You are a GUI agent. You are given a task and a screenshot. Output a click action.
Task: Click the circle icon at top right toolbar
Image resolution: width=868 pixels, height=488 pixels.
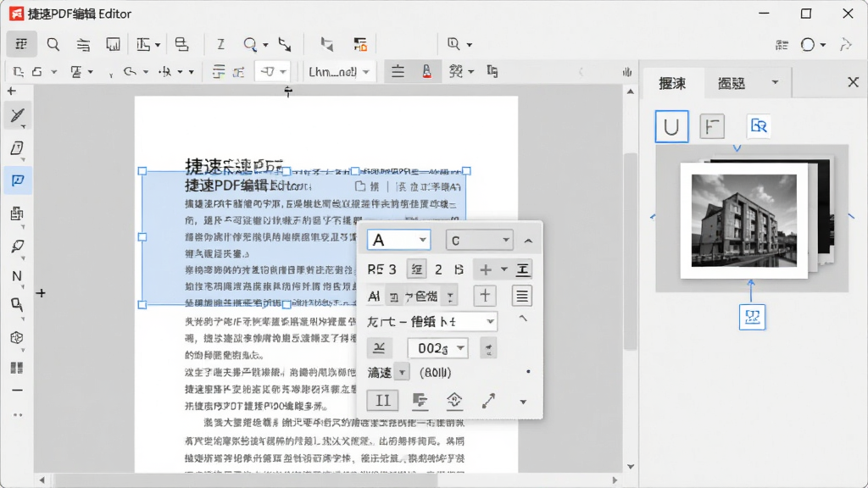coord(808,44)
